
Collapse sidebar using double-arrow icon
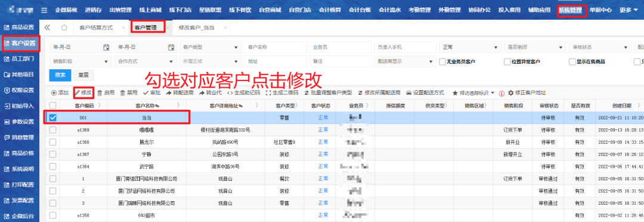[47, 28]
